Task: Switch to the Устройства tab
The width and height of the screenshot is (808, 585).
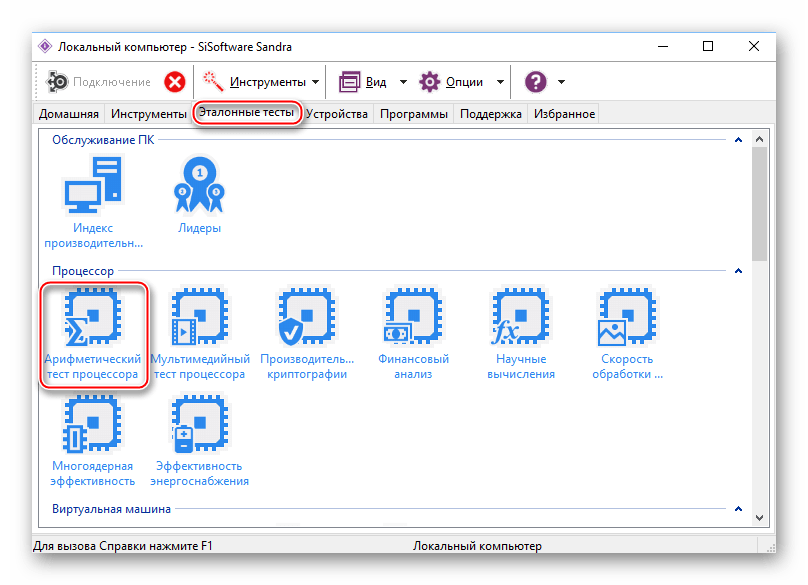Action: [338, 114]
